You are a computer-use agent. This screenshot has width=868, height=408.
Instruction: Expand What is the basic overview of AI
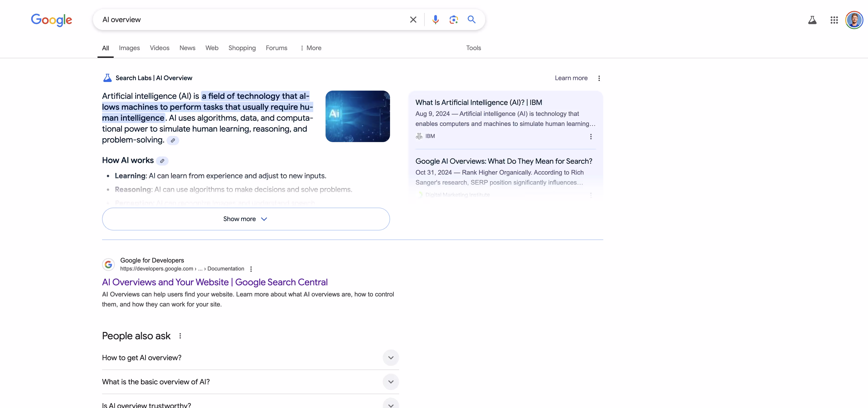coord(390,382)
